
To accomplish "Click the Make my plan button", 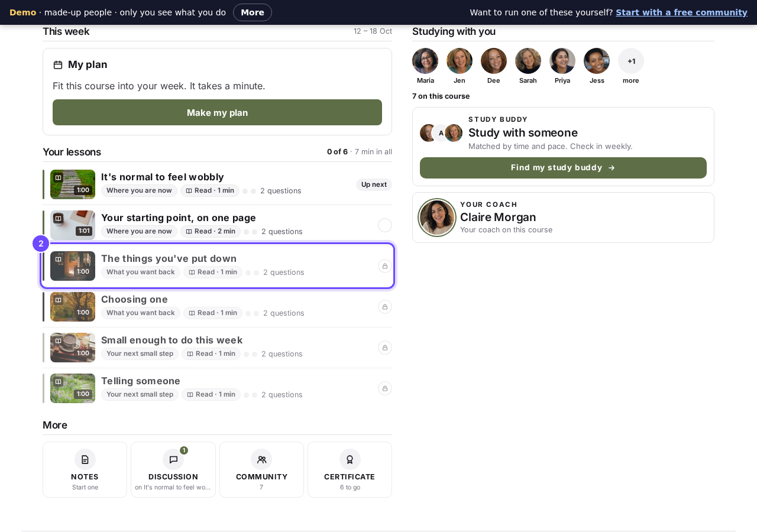I will pos(217,112).
